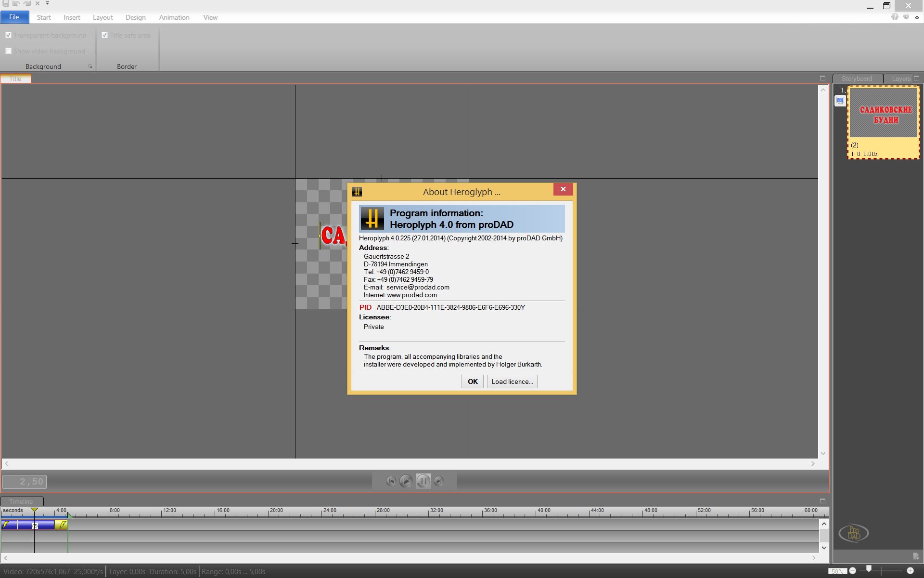Click the skip to end playback button
The image size is (924, 578).
click(x=438, y=481)
